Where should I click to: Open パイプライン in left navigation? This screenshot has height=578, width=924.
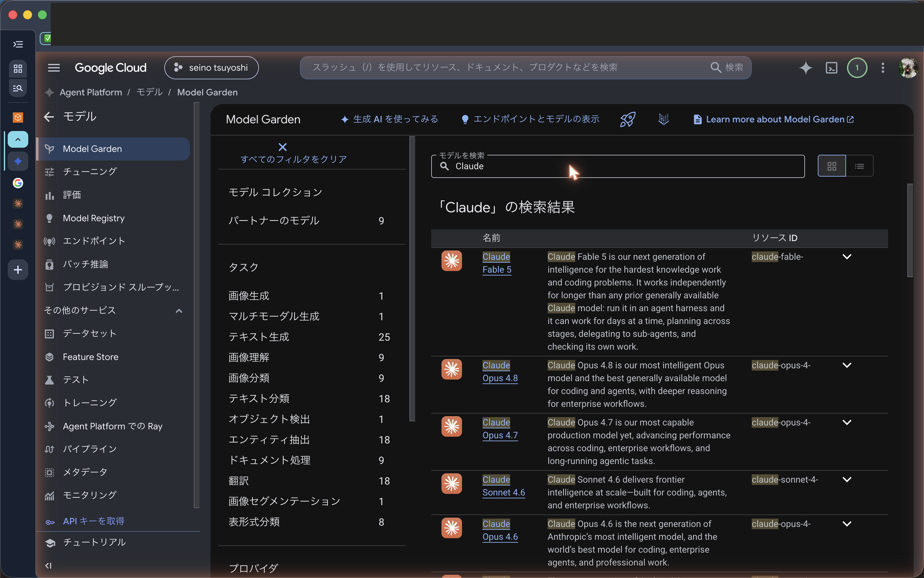[113, 449]
